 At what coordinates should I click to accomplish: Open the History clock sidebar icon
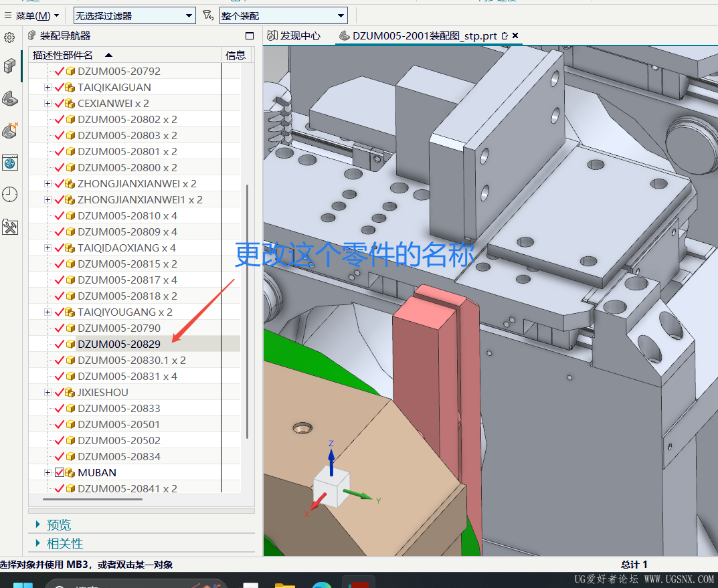click(x=10, y=195)
